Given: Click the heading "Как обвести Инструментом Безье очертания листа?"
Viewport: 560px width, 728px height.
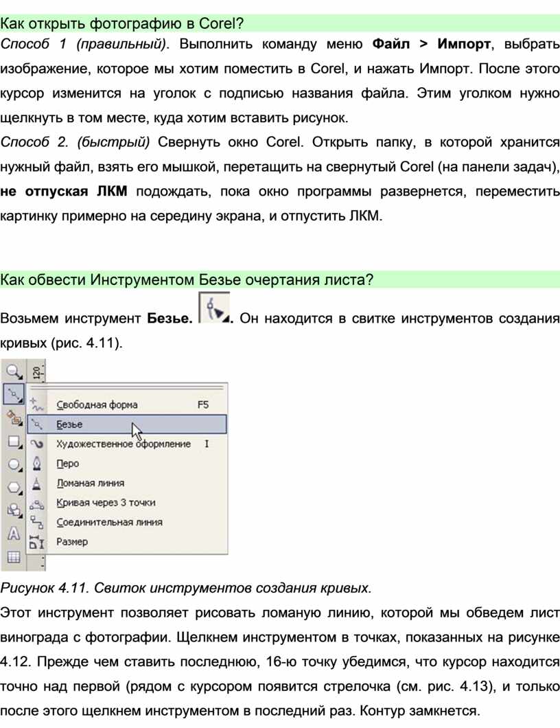Looking at the screenshot, I should click(187, 280).
